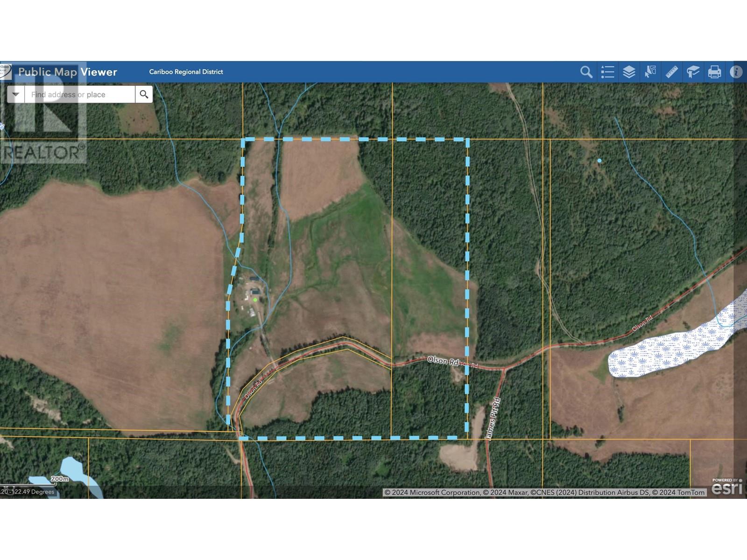Screen dimensions: 747x560
Task: Expand the search source dropdown arrow
Action: (16, 94)
